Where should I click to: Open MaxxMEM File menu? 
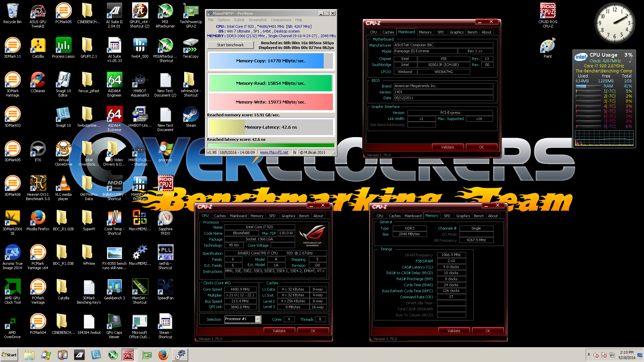click(211, 20)
